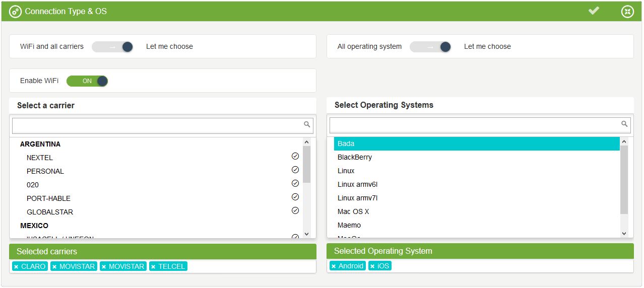644x288 pixels.
Task: Click the ARGENTINA country group heading
Action: click(x=40, y=144)
